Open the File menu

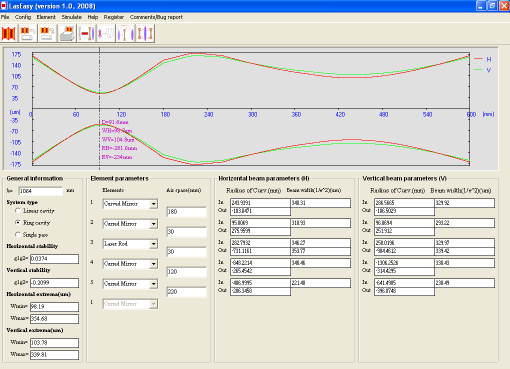point(5,17)
